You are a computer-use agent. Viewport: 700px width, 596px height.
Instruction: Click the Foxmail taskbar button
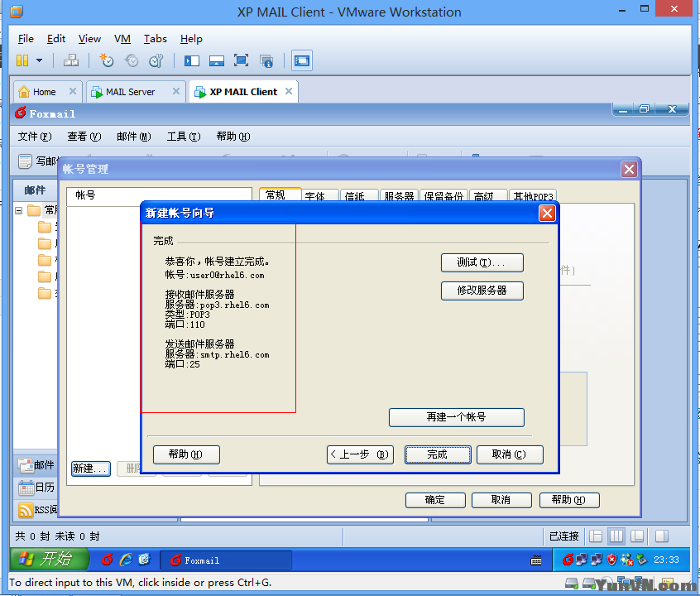[226, 560]
